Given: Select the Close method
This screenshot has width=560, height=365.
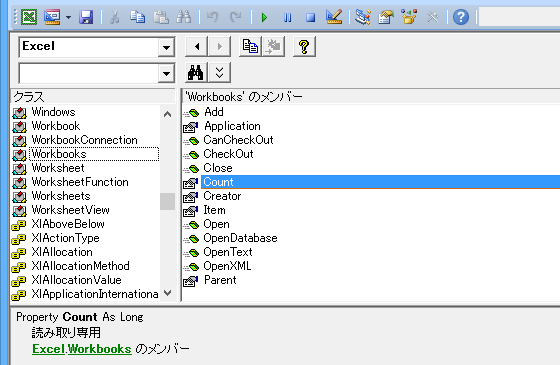Looking at the screenshot, I should point(218,168).
